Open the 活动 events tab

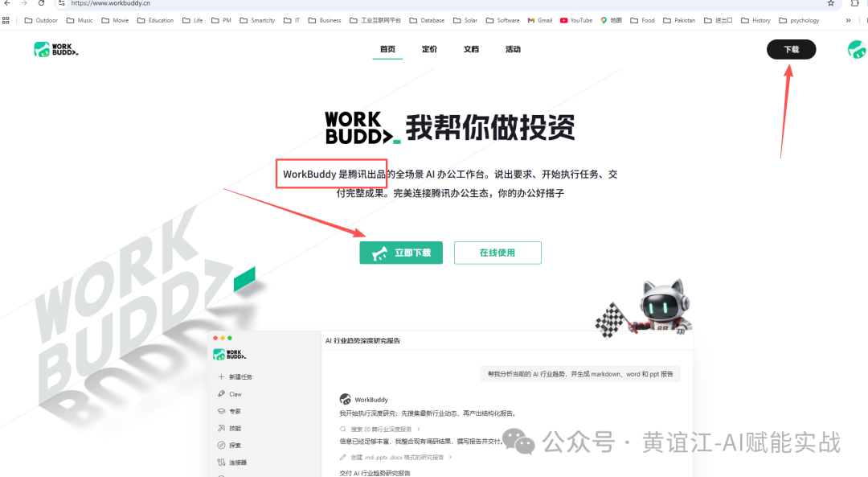click(513, 49)
